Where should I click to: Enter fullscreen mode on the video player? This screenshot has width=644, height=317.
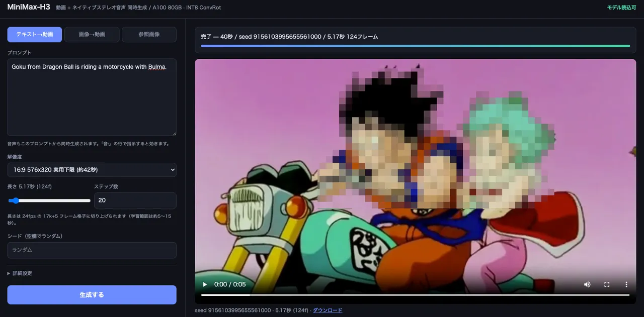click(x=607, y=284)
